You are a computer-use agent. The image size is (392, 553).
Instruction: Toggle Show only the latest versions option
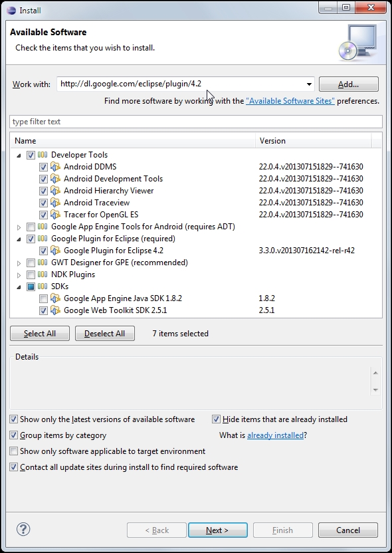pyautogui.click(x=13, y=419)
